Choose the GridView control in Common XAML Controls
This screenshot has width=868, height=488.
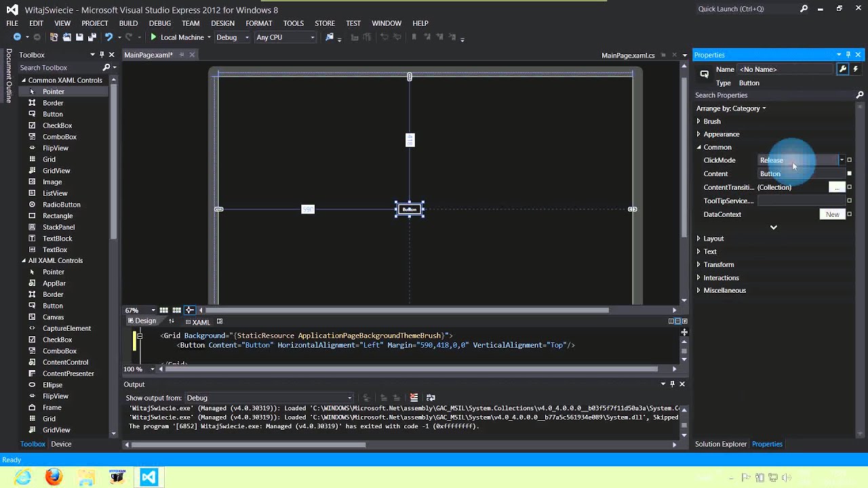click(x=56, y=171)
